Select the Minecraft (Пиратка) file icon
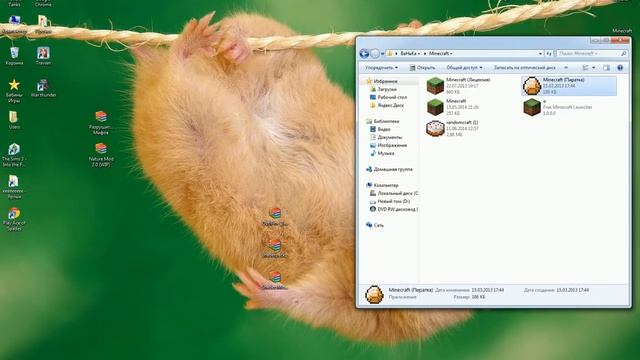The width and height of the screenshot is (640, 360). coord(532,86)
